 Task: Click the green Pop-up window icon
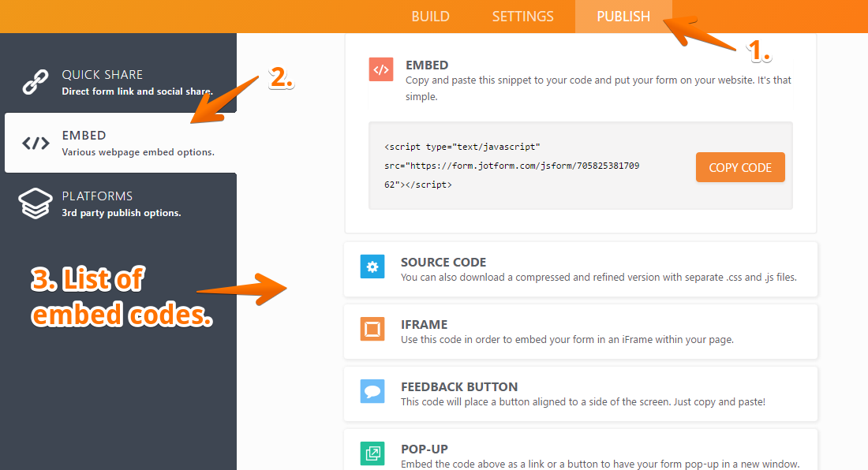pyautogui.click(x=372, y=453)
